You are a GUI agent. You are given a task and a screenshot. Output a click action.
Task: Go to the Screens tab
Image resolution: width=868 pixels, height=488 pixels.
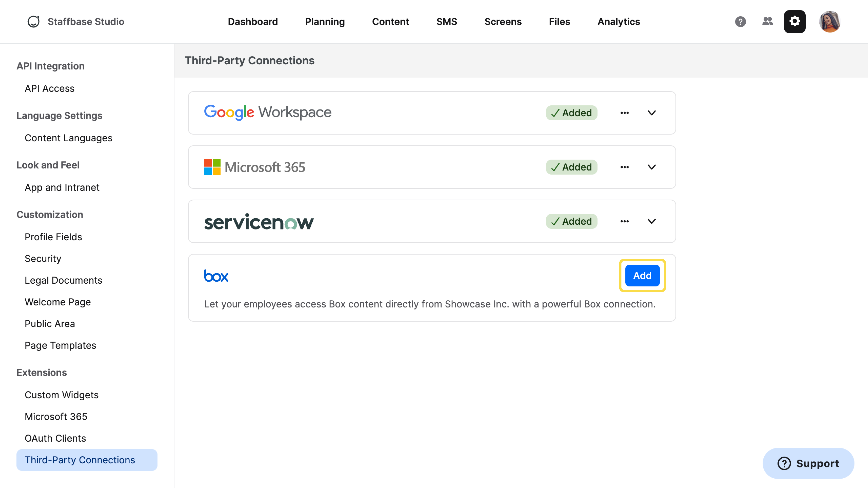tap(503, 22)
